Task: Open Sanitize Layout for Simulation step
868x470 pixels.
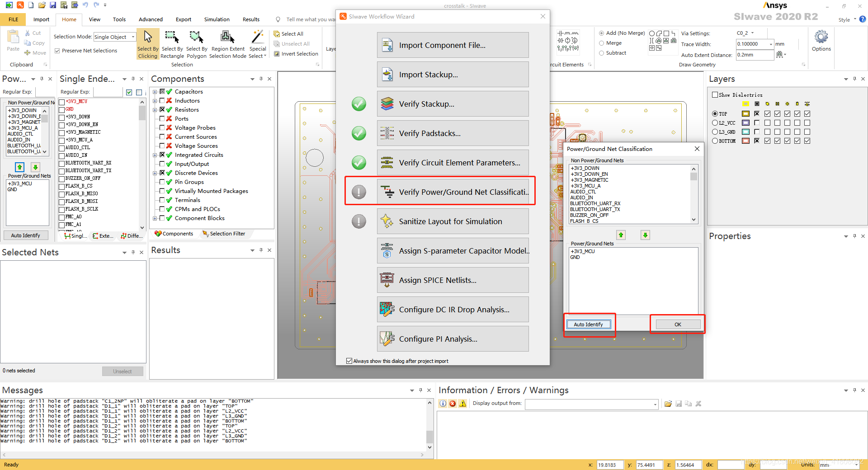Action: pos(453,221)
